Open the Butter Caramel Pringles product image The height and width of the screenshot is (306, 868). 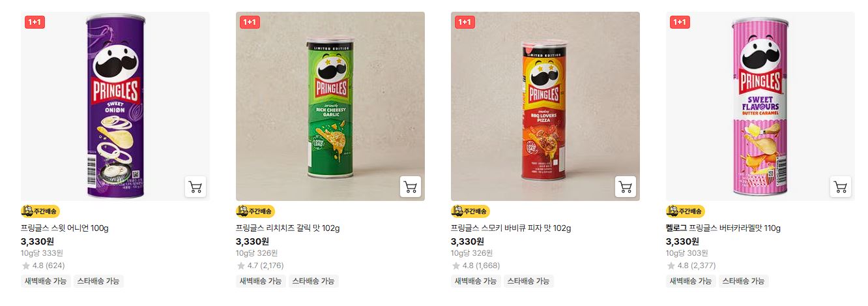point(760,106)
